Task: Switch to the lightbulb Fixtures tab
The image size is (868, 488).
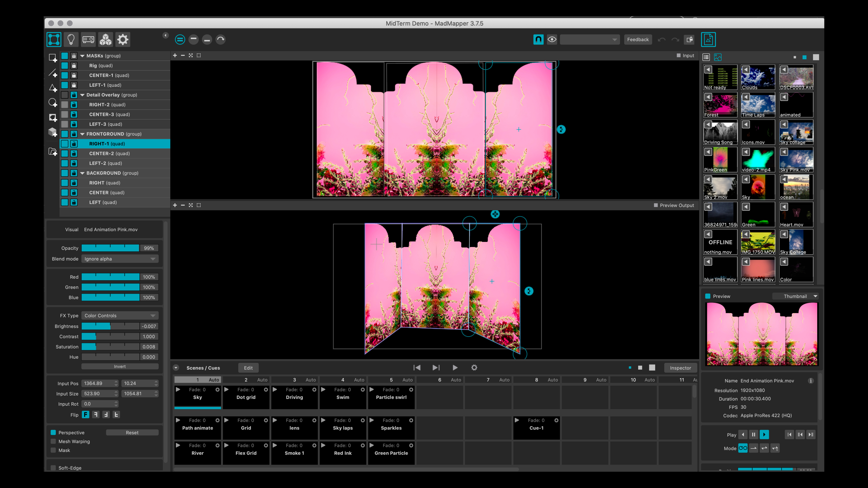Action: click(x=71, y=39)
